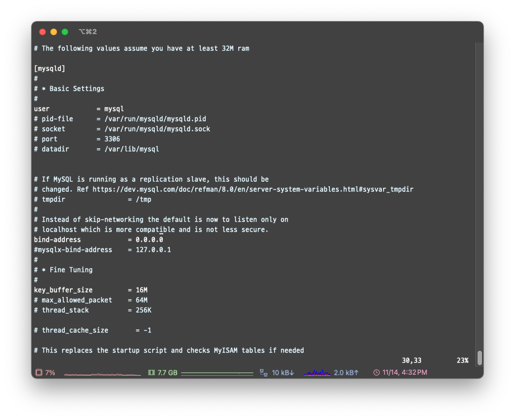Click the clock icon in status bar

tap(376, 372)
